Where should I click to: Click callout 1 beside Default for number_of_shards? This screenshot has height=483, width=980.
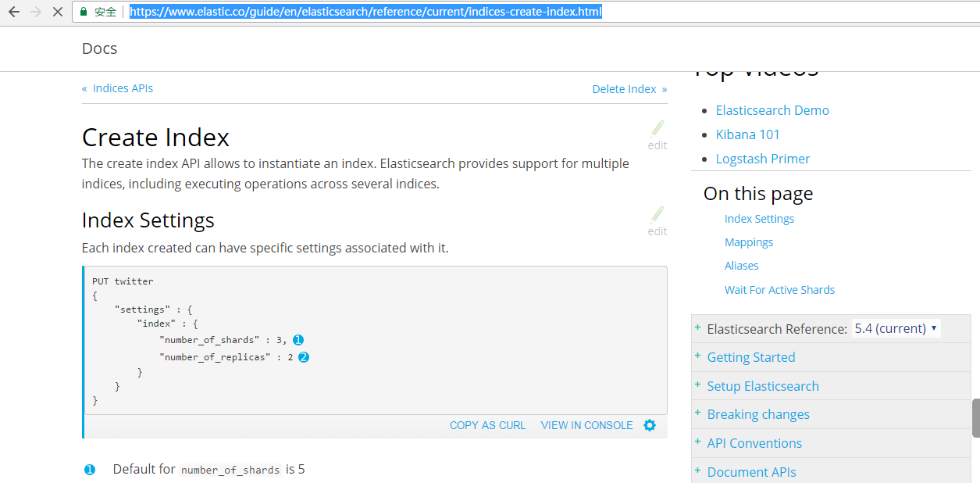[x=90, y=470]
